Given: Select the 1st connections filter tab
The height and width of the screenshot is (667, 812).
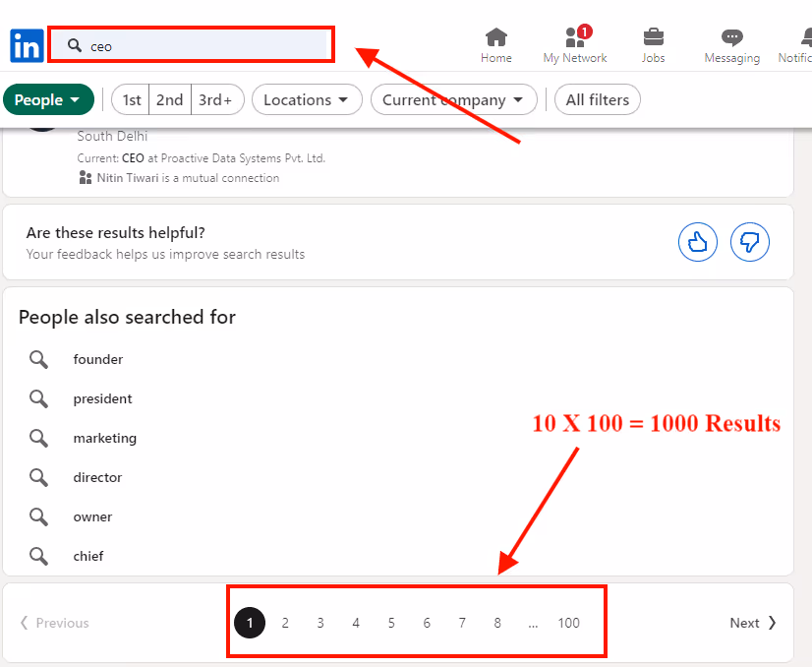Looking at the screenshot, I should coord(131,99).
